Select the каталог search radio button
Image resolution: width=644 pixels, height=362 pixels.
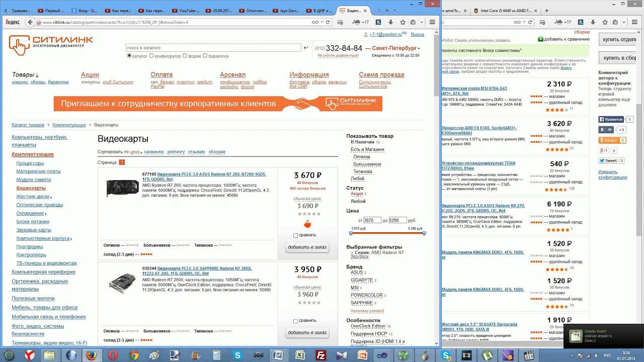click(x=129, y=56)
